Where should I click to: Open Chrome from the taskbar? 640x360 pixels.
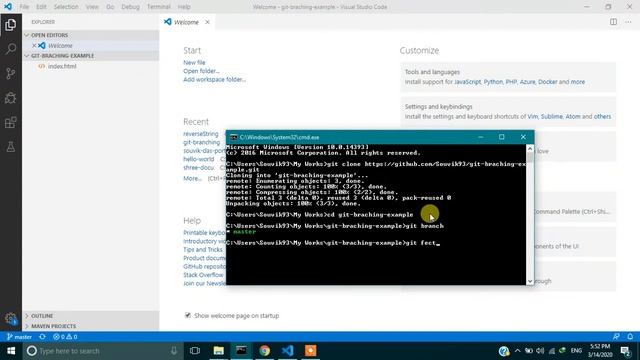point(264,351)
